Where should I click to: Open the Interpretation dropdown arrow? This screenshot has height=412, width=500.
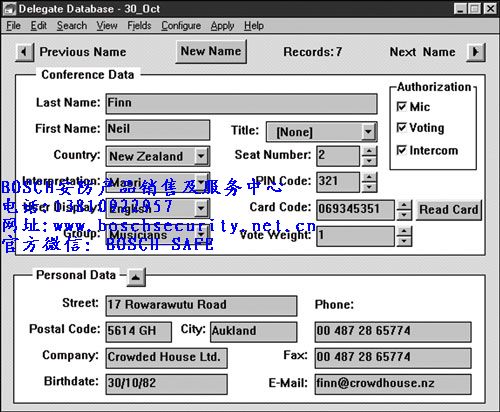pos(201,182)
